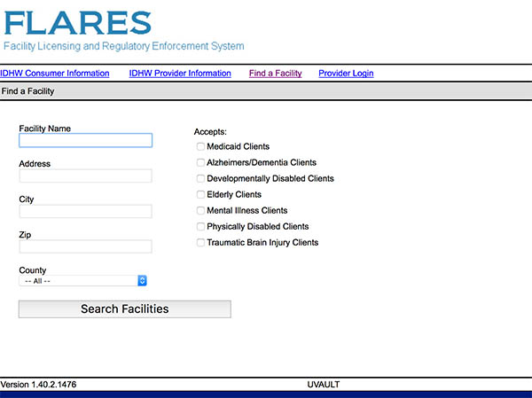The image size is (532, 398).
Task: Click the FLARES logo
Action: pos(77,23)
